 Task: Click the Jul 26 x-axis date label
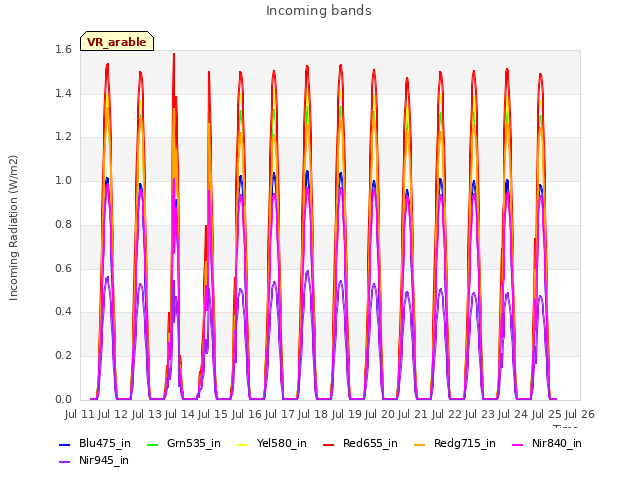(x=580, y=414)
